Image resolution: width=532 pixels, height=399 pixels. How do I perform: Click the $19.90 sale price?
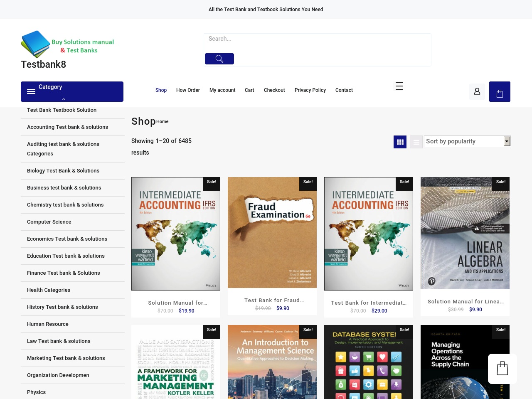[x=187, y=311]
